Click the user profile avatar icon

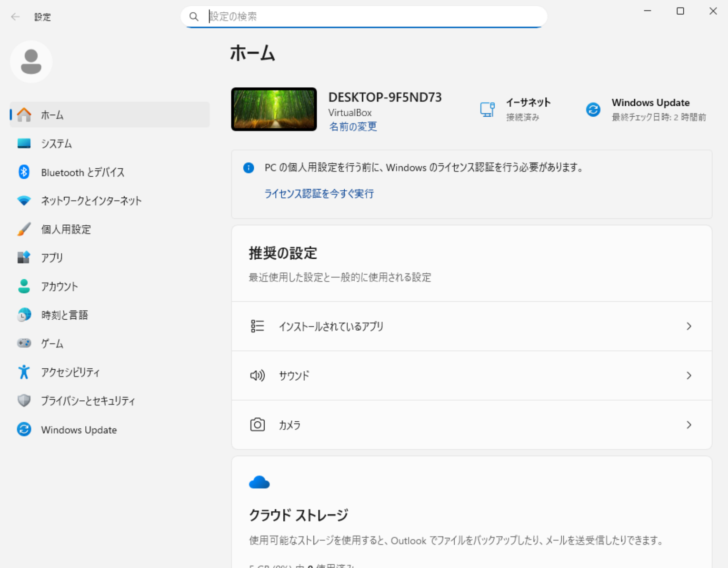(31, 62)
